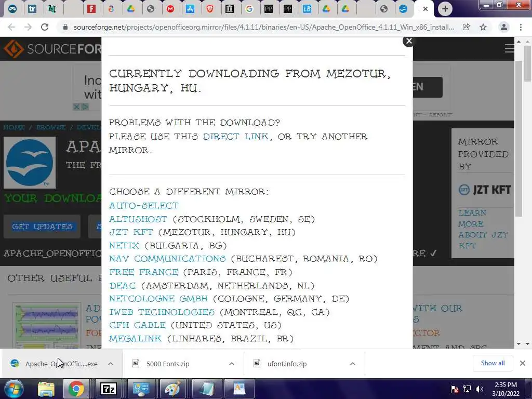This screenshot has height=399, width=532.
Task: Click the DIRECT LINK hyperlink
Action: click(236, 137)
